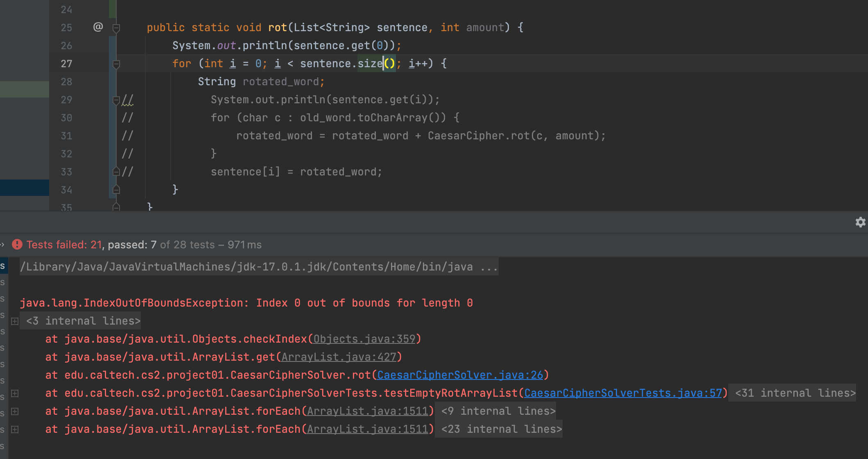Open the CaesarCipherSolverTests.java:57 link
The height and width of the screenshot is (459, 868).
623,393
